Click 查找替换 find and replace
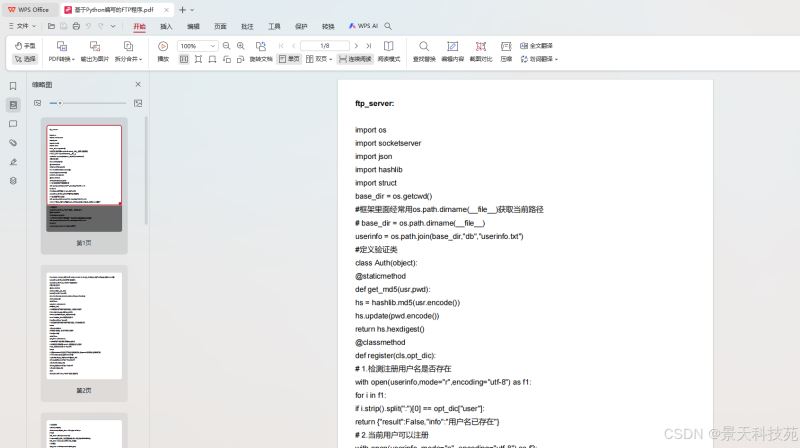 424,52
